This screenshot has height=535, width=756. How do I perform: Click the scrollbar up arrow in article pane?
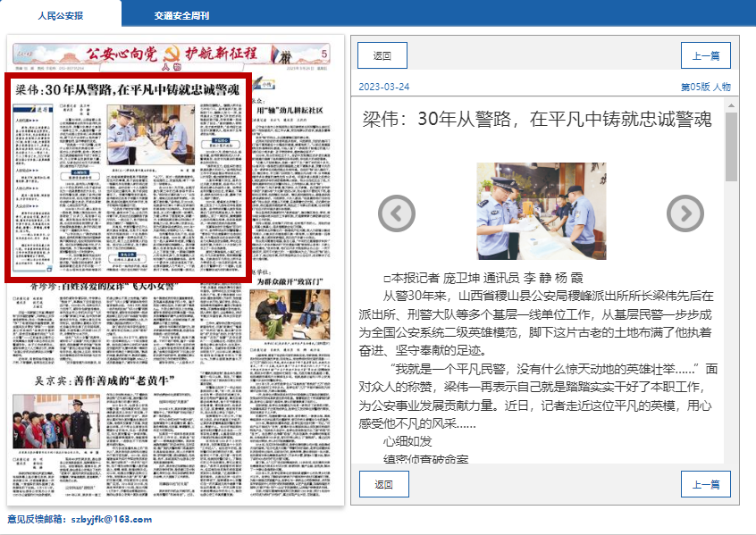coord(731,105)
